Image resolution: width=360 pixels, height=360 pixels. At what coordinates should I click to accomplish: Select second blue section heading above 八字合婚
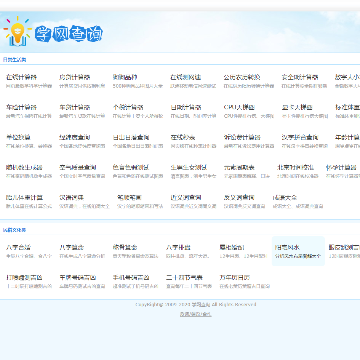(x=14, y=230)
